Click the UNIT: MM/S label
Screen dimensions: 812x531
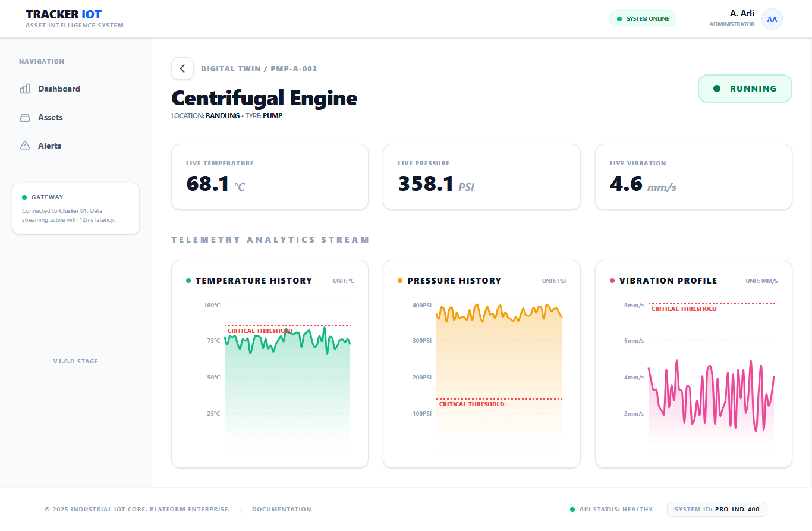(x=762, y=281)
